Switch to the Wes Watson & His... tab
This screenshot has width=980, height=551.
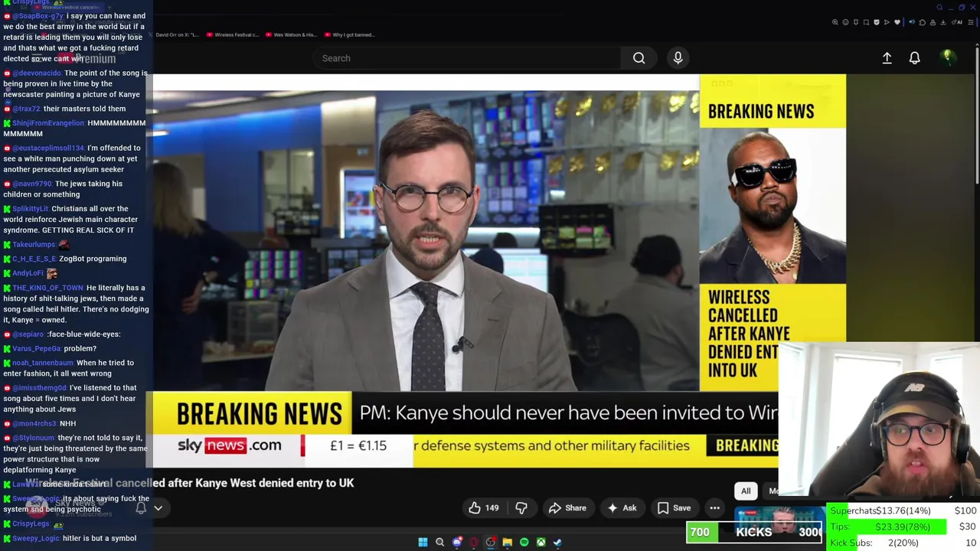click(291, 34)
